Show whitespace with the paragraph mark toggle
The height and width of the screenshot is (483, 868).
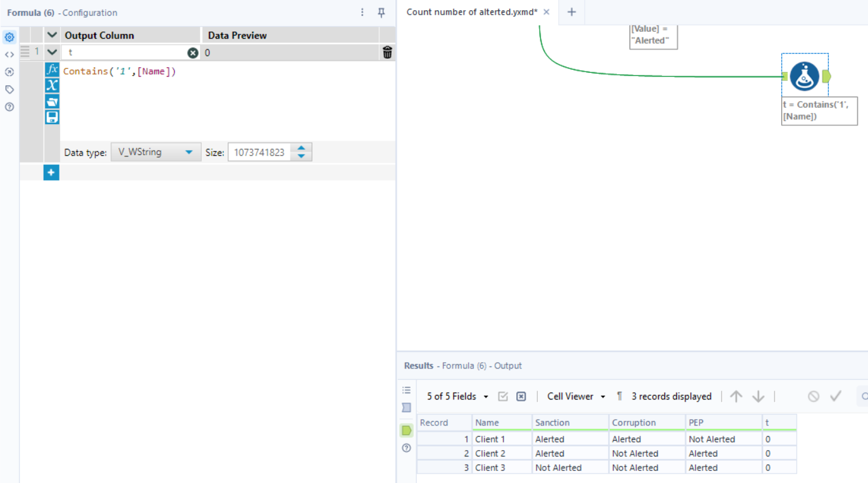619,396
